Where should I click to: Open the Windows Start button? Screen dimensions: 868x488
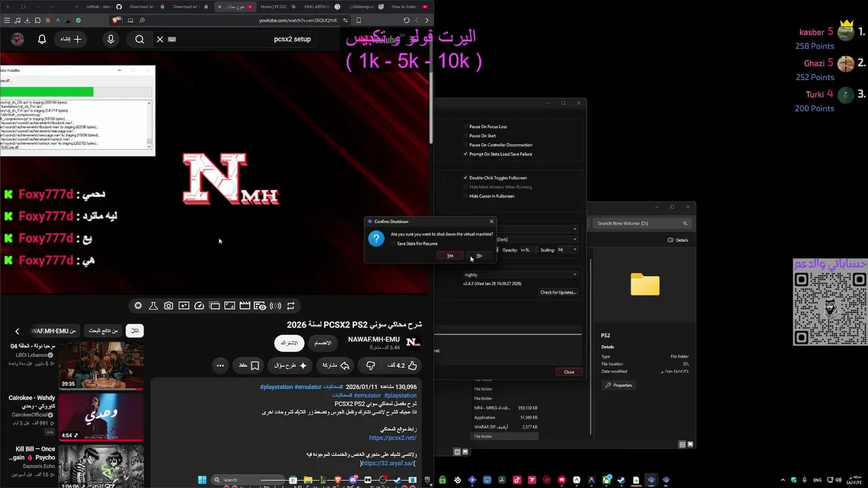point(202,480)
